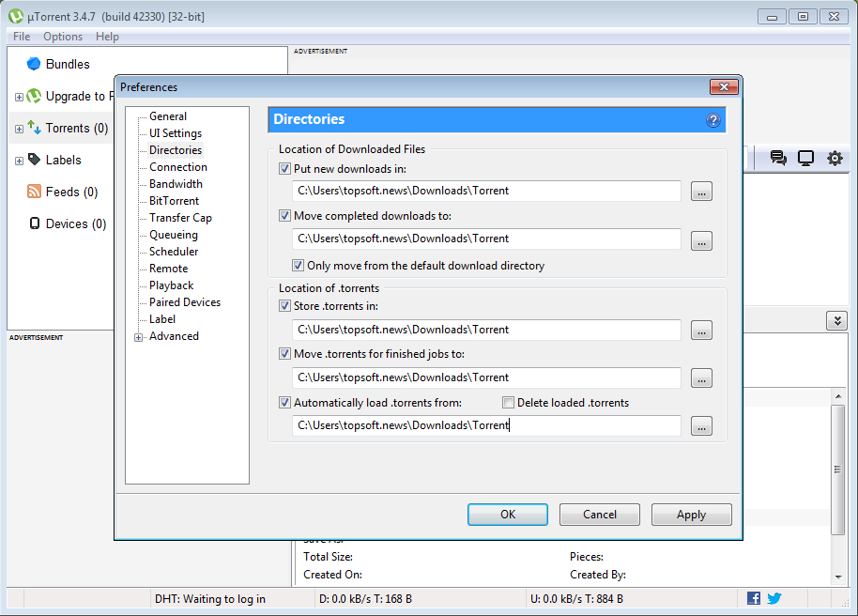Click the detail pane scroll up arrow
This screenshot has width=858, height=616.
837,396
